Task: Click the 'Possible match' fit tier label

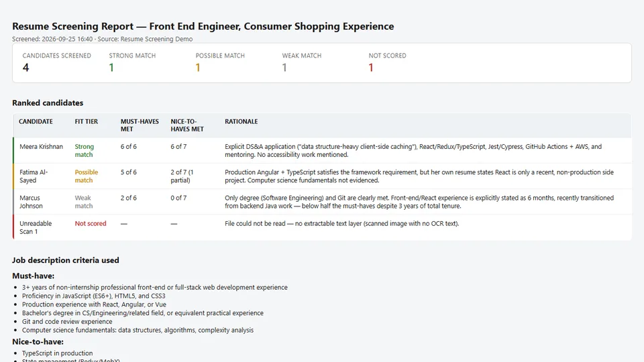Action: 87,176
